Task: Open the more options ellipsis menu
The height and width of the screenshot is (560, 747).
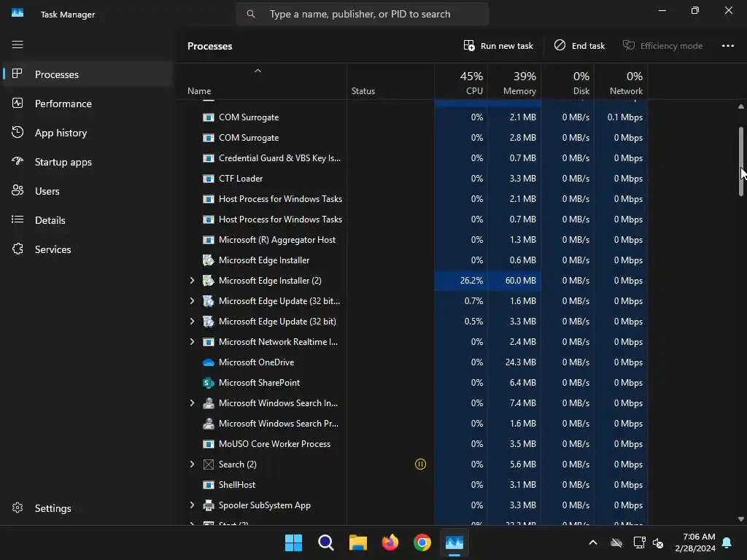Action: 727,46
